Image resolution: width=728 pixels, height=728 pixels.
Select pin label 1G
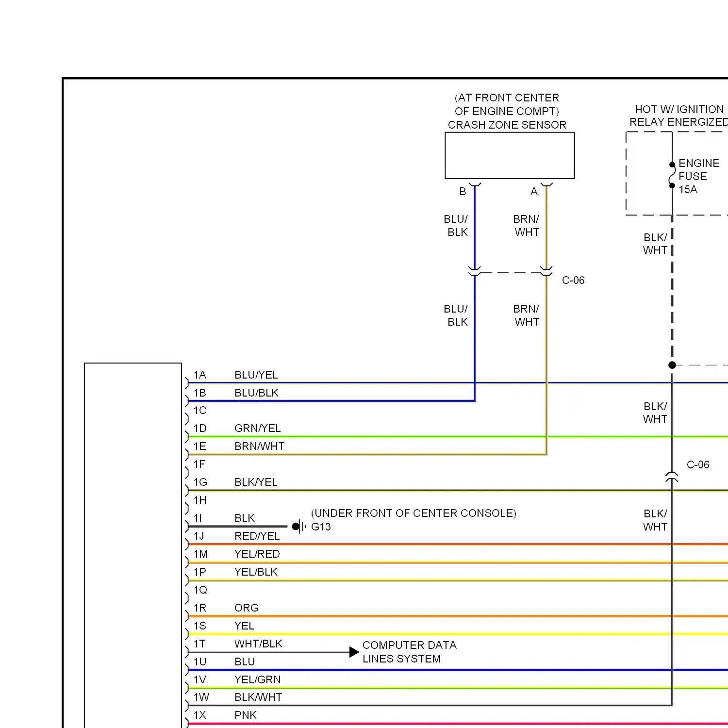pos(200,482)
